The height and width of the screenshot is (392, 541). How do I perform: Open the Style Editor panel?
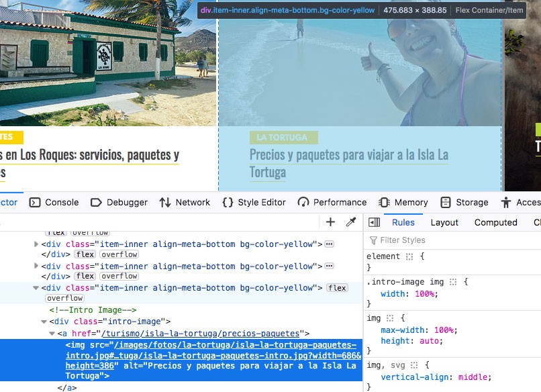[253, 202]
